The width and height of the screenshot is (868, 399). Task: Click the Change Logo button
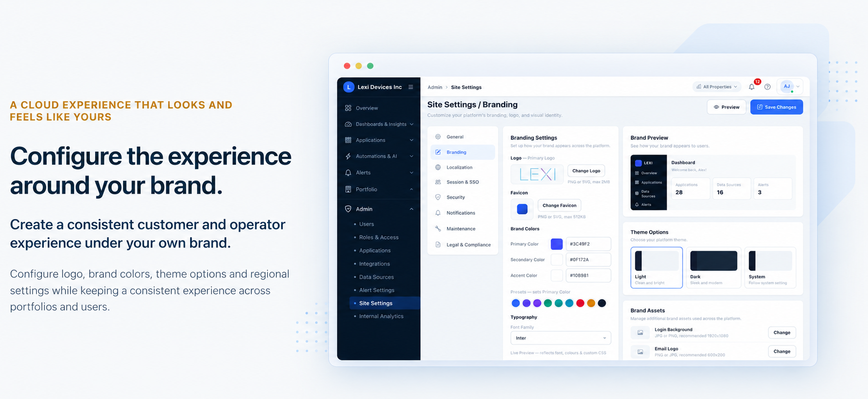click(x=586, y=171)
